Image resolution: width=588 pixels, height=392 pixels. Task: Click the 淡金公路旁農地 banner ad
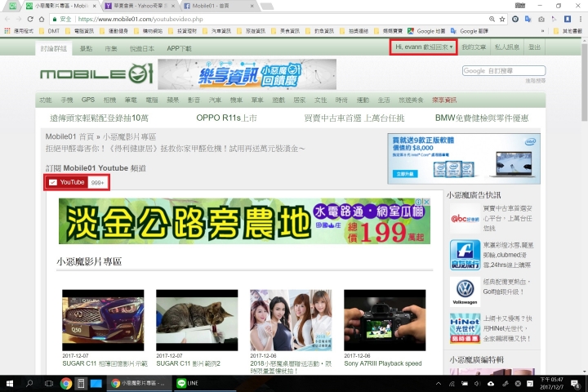click(x=244, y=221)
